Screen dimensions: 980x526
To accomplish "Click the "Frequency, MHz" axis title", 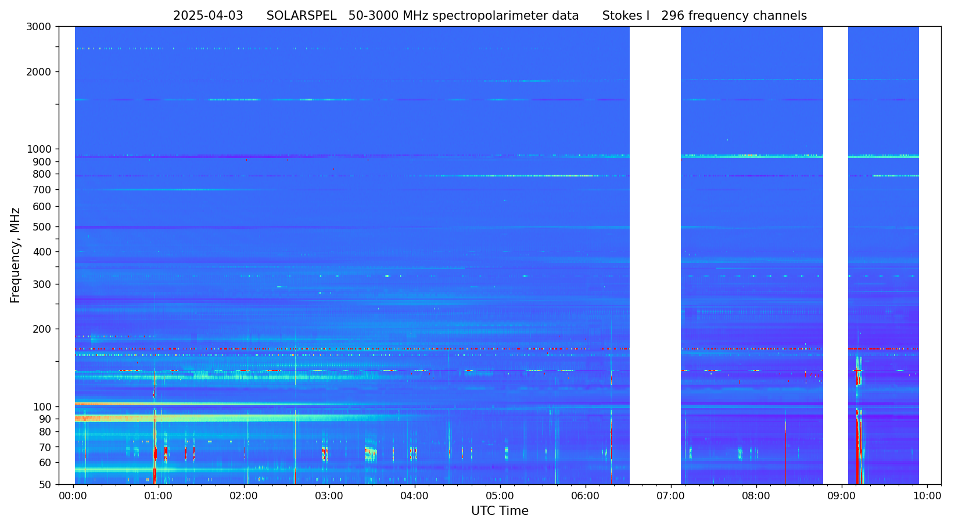I will coord(15,255).
